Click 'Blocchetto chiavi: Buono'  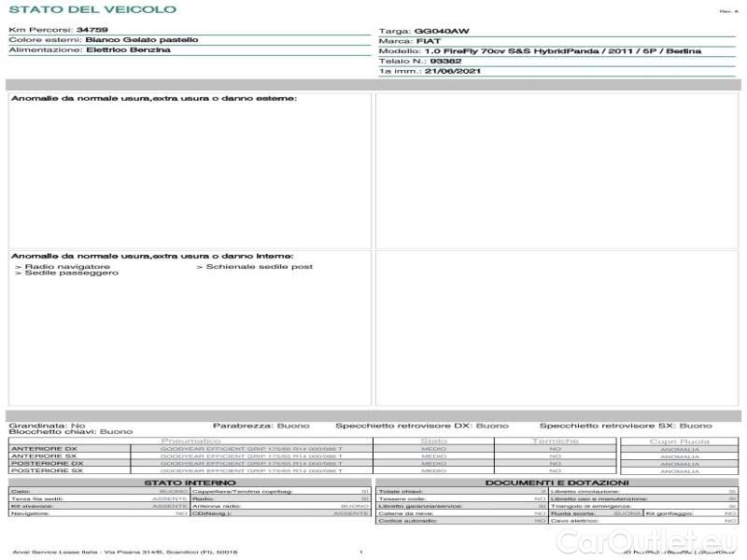[71, 431]
